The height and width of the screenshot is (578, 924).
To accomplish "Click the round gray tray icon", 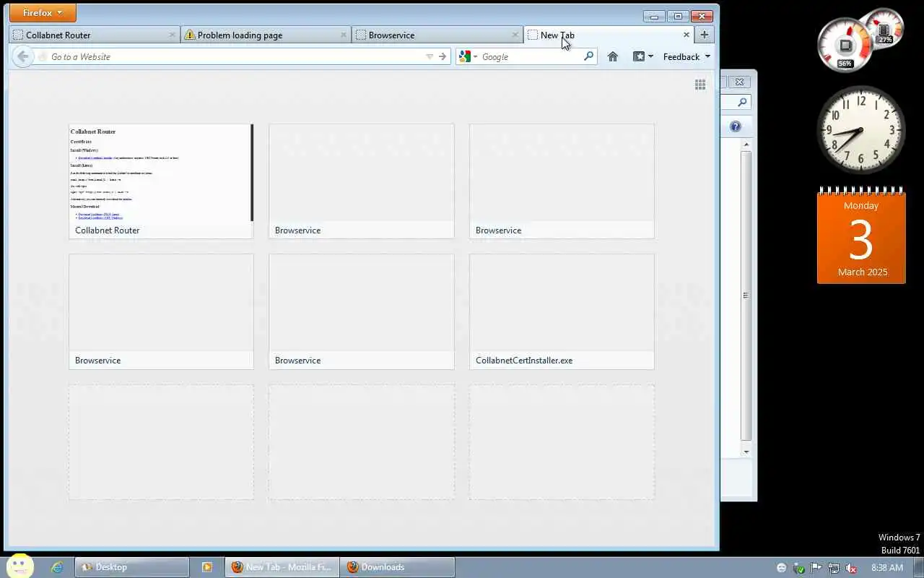I will 782,568.
